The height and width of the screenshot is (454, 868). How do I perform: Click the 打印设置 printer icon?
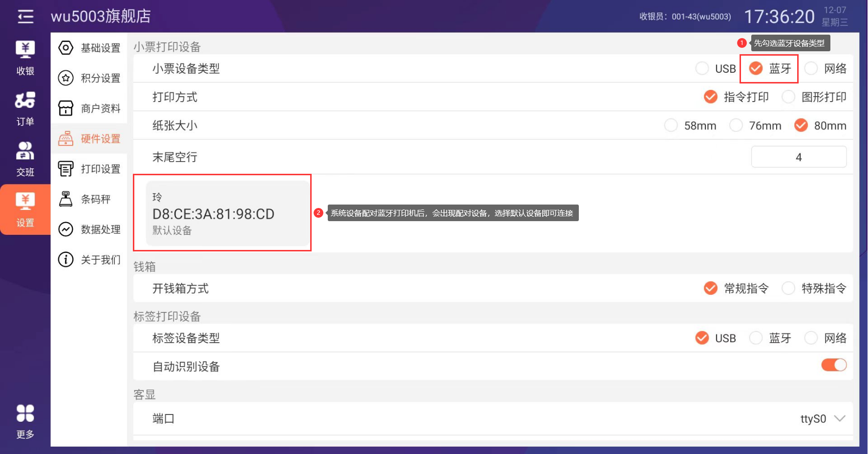click(x=66, y=169)
